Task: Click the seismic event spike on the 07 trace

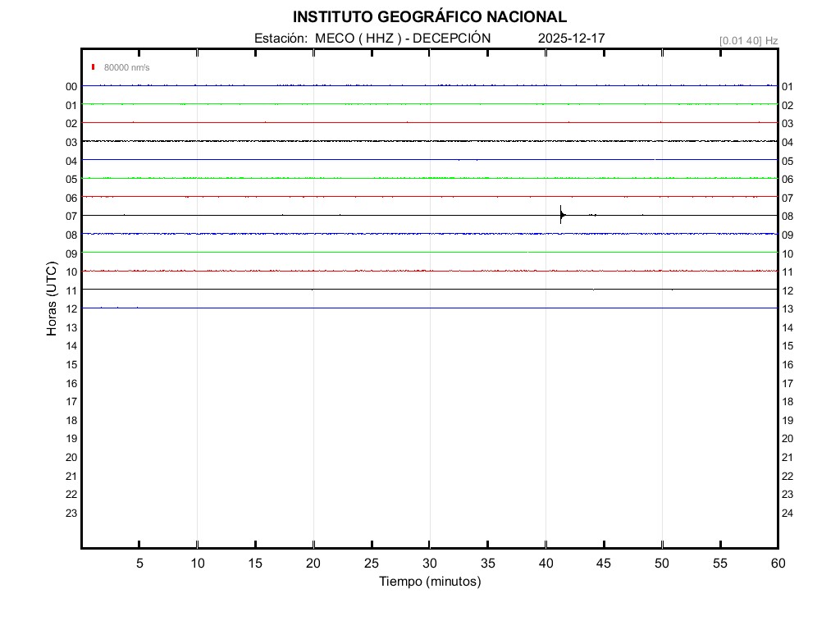Action: pos(561,215)
